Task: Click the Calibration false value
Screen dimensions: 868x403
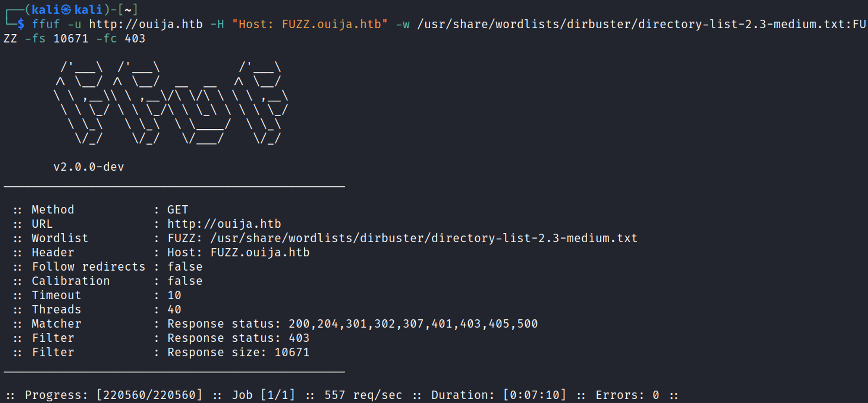Action: coord(185,281)
